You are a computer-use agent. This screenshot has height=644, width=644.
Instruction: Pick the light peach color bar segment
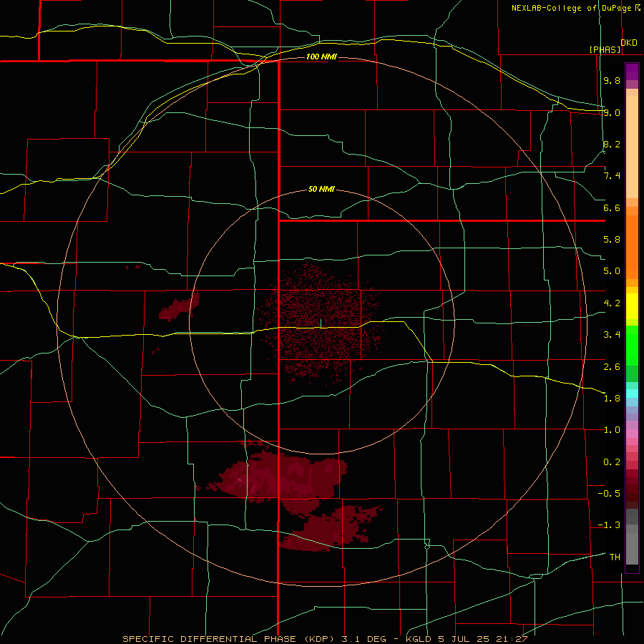click(632, 147)
